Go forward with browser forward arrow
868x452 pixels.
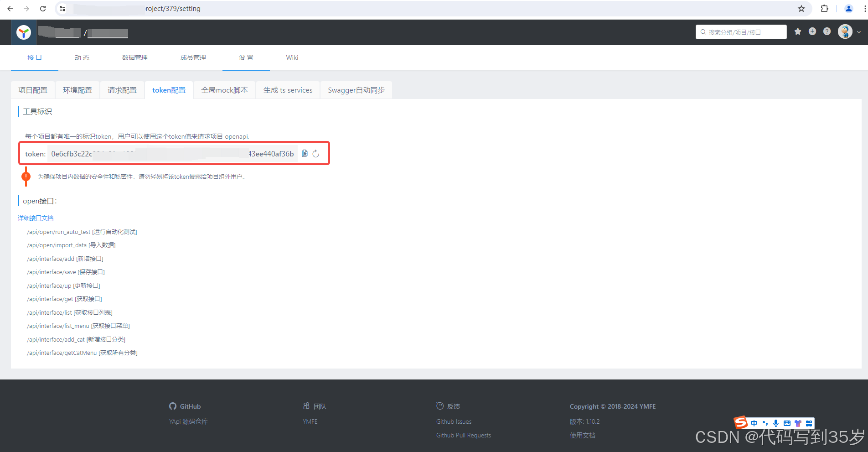pyautogui.click(x=26, y=9)
